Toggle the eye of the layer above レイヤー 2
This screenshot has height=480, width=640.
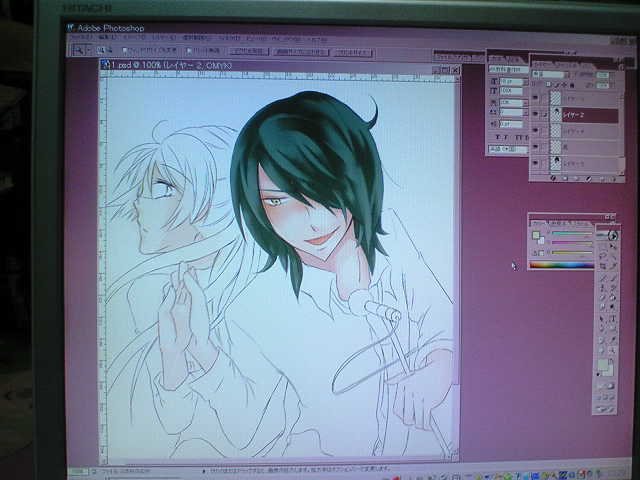[535, 97]
